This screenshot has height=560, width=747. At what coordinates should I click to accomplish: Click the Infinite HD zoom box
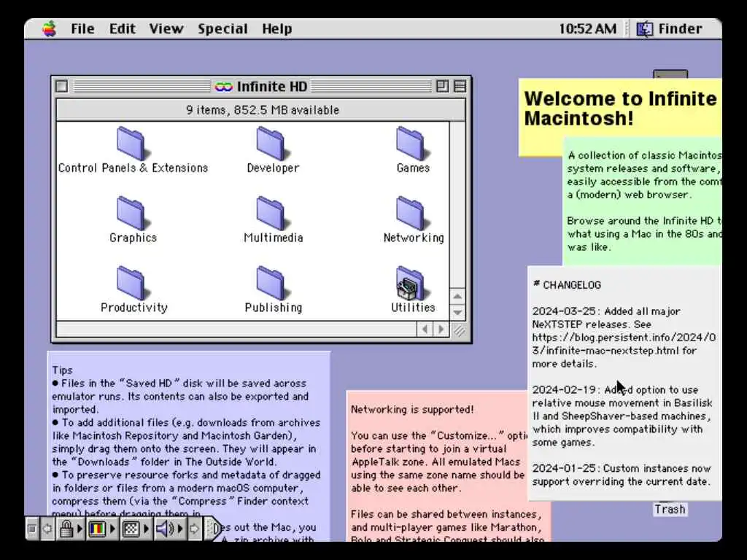(x=442, y=86)
